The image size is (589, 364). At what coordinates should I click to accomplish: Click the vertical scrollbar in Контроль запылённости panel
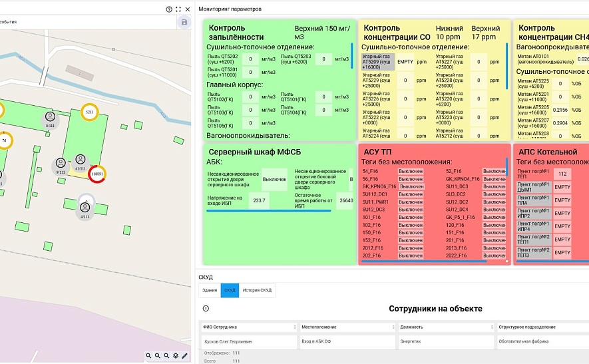click(x=352, y=56)
